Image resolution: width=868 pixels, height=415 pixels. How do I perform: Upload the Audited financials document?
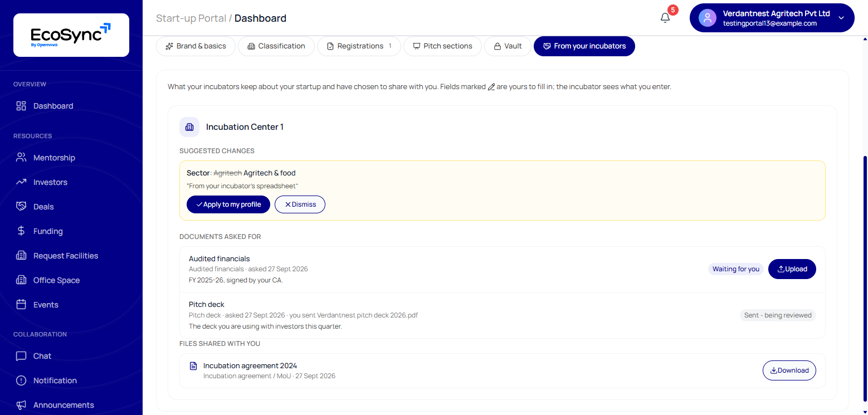(792, 269)
